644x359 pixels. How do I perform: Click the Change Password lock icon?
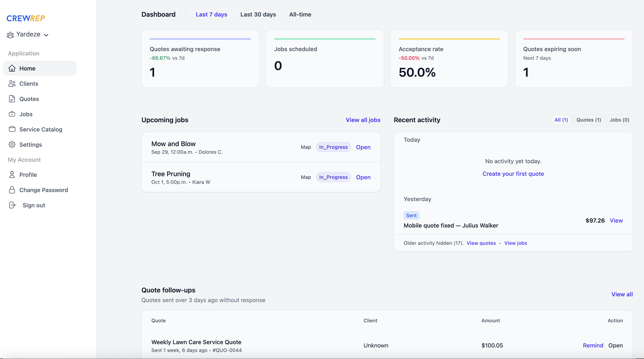click(x=12, y=190)
